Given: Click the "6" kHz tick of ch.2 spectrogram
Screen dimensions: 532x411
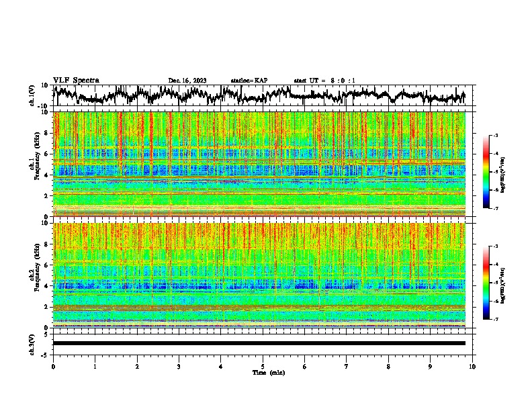Looking at the screenshot, I should [x=47, y=265].
